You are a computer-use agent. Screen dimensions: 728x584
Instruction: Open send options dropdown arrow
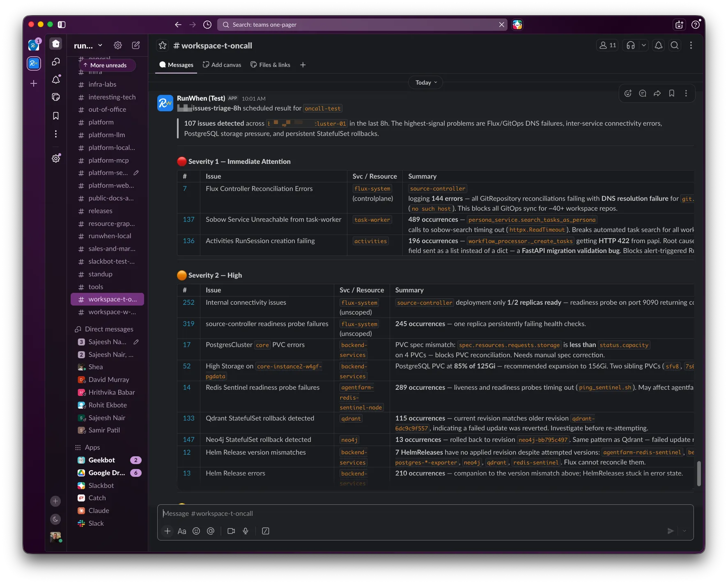[684, 531]
